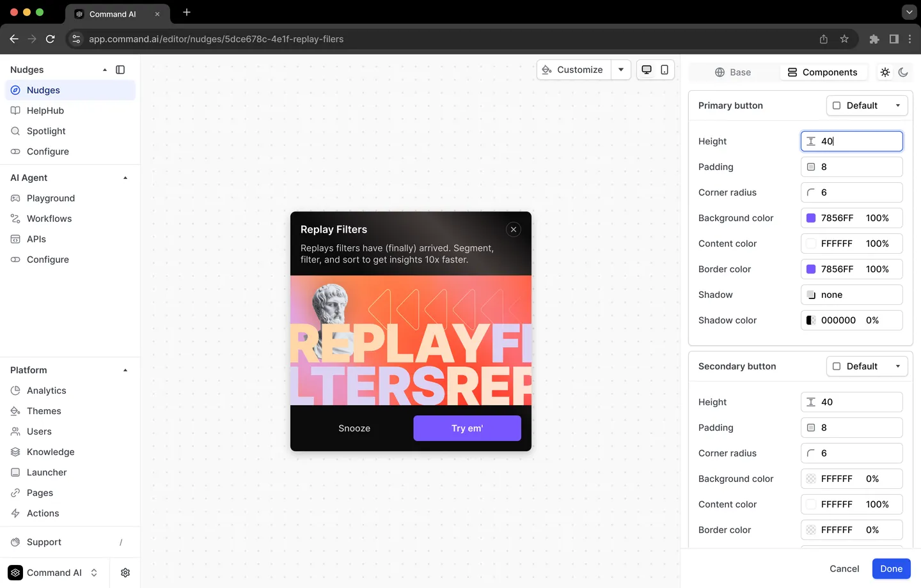Switch to desktop preview
The height and width of the screenshot is (588, 921).
tap(647, 70)
